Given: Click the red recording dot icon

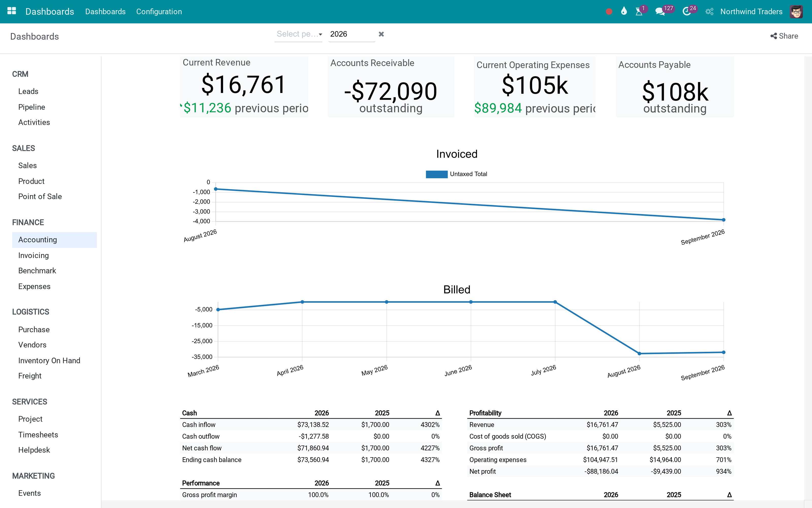Looking at the screenshot, I should pyautogui.click(x=609, y=12).
